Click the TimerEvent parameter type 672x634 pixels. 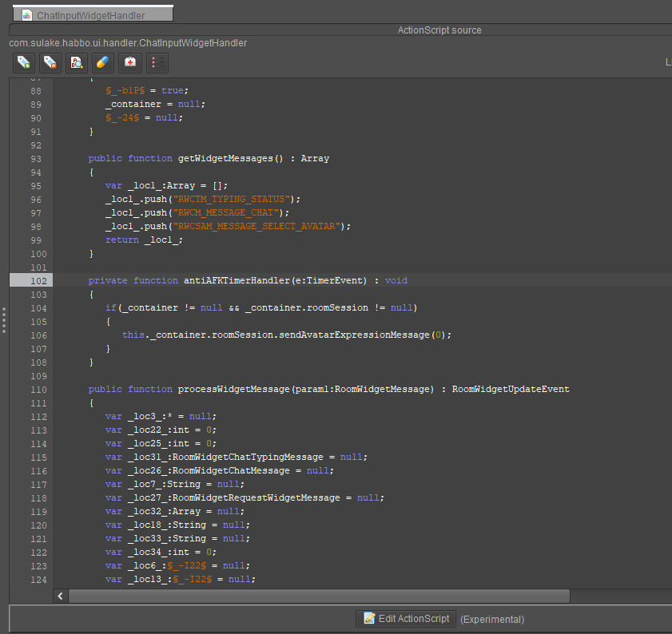point(335,280)
